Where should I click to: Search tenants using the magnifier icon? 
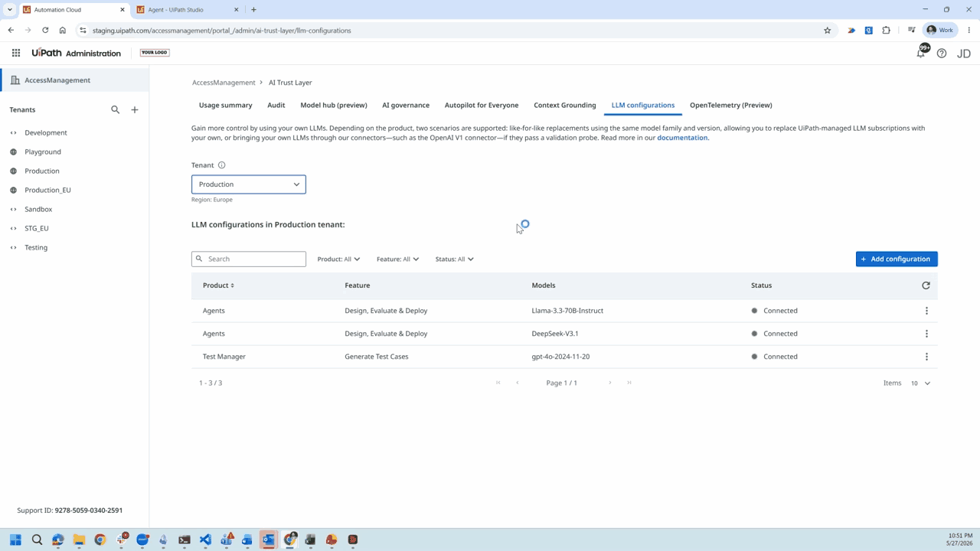(116, 109)
